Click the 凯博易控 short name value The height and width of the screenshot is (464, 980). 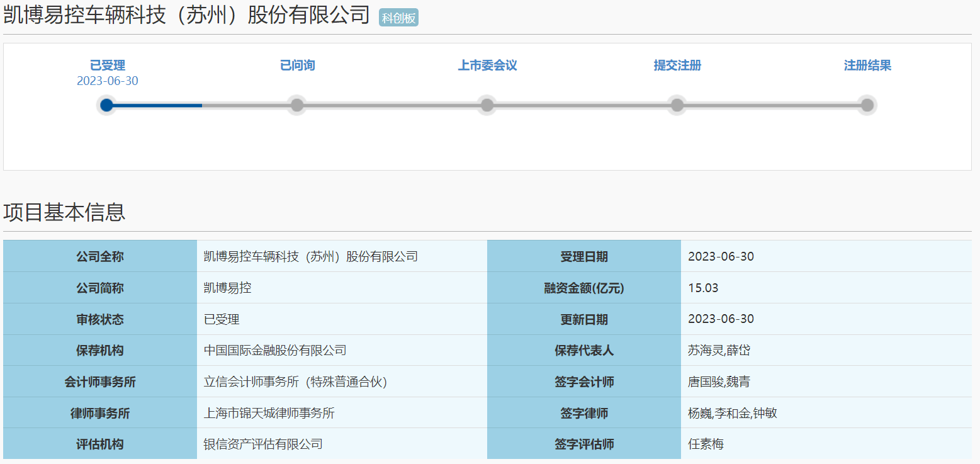coord(228,288)
